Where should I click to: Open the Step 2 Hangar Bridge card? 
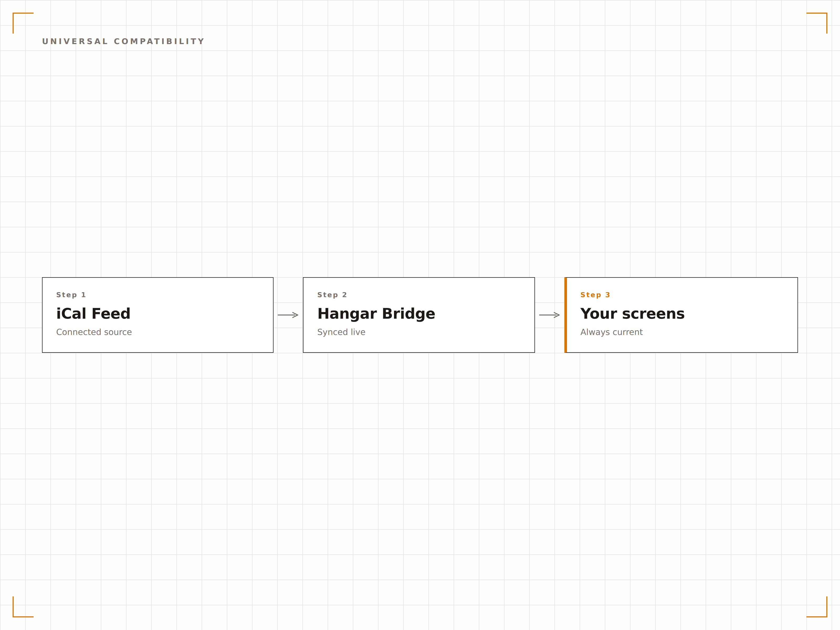point(419,315)
